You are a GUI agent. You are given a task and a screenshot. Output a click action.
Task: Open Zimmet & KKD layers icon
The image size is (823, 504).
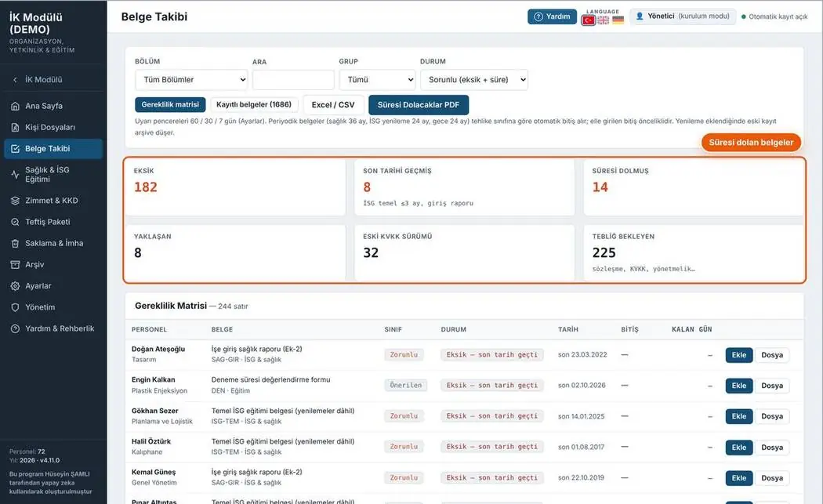tap(15, 201)
